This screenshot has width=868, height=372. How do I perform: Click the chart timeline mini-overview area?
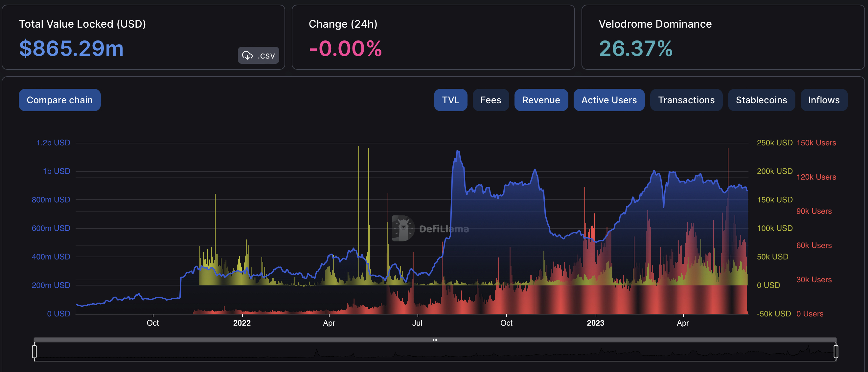435,352
